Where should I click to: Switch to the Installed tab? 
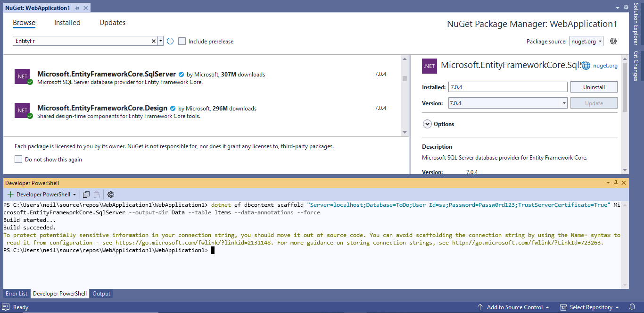tap(67, 23)
